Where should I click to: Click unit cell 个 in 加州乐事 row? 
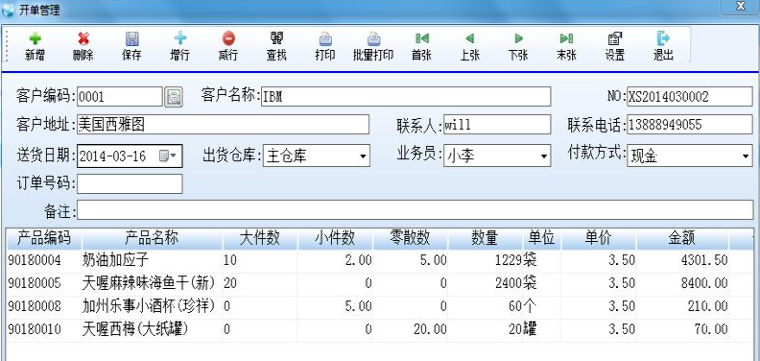click(542, 307)
